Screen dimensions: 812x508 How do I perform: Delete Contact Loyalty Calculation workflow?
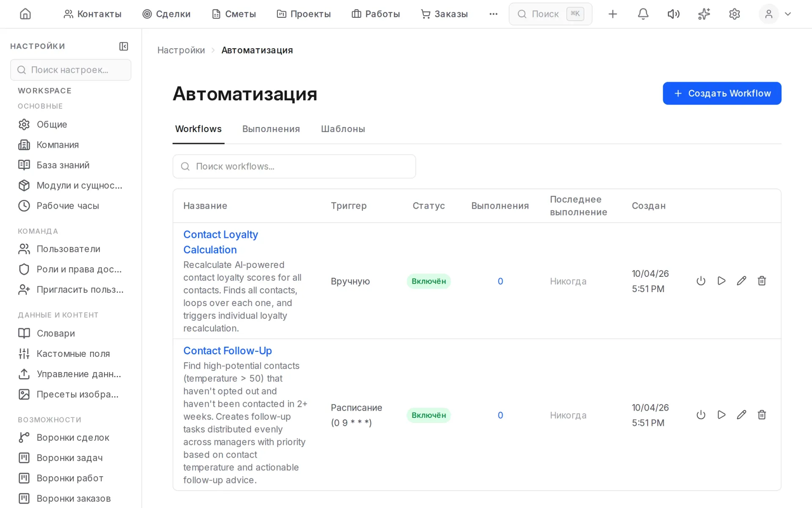tap(762, 281)
